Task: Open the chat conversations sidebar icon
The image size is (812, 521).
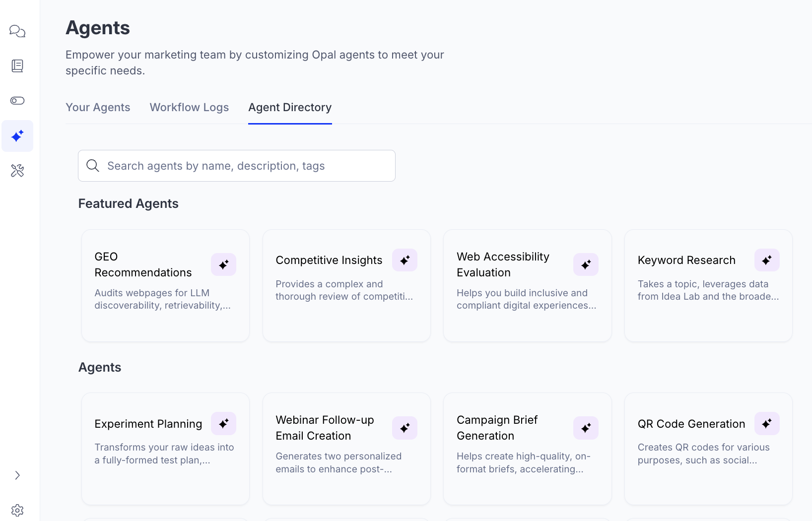Action: pos(17,31)
